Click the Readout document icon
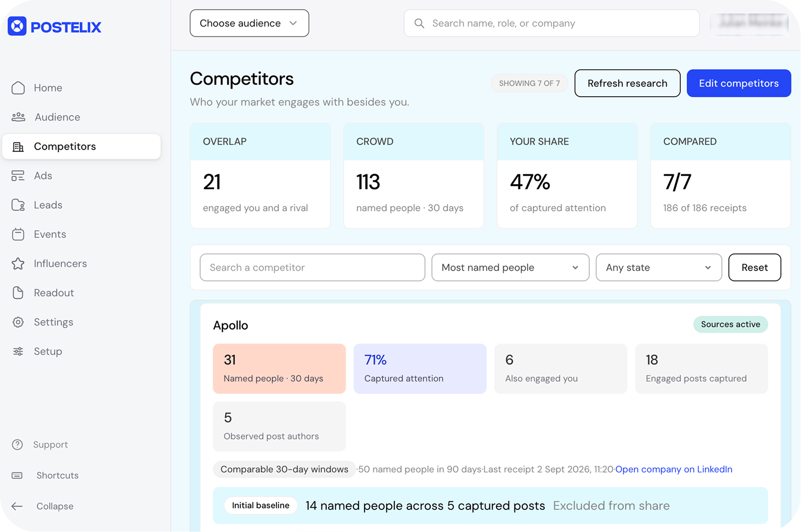801x532 pixels. [18, 293]
